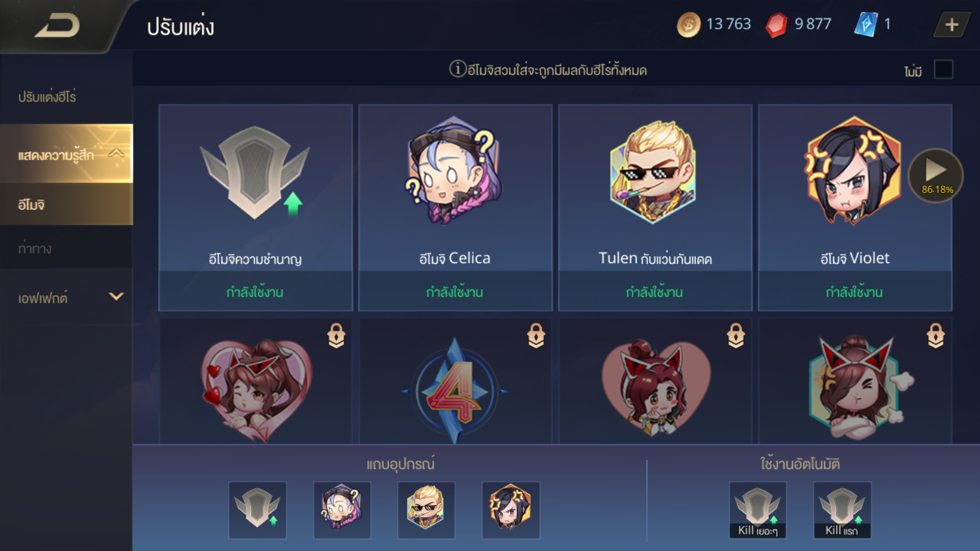This screenshot has width=980, height=551.
Task: Click กำลังใช้งาน under อีโมจิ Violet
Action: tap(854, 291)
